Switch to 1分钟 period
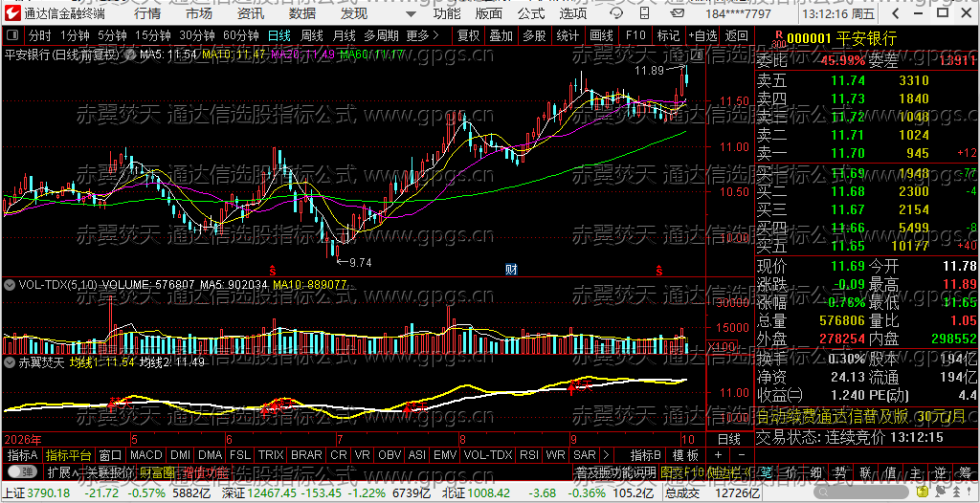This screenshot has width=980, height=503. (x=75, y=35)
